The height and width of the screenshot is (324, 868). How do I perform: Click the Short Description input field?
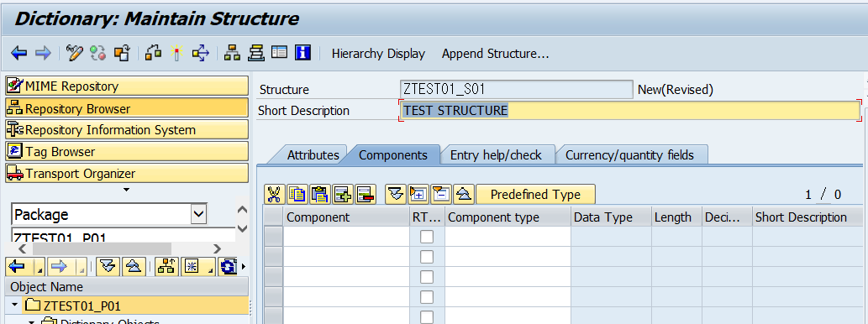[x=630, y=110]
